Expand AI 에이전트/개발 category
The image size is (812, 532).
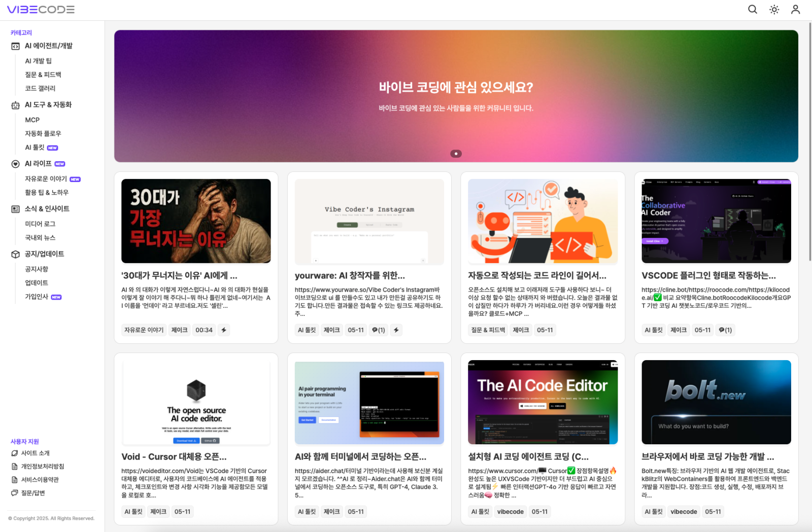(48, 46)
